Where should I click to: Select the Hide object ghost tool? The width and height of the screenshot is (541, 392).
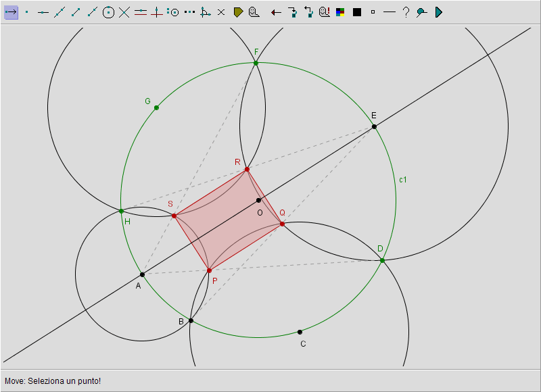pos(254,12)
